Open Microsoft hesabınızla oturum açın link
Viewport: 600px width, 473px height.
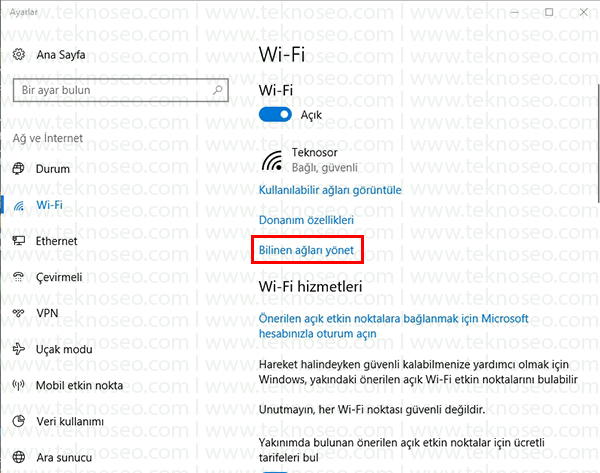tap(393, 326)
